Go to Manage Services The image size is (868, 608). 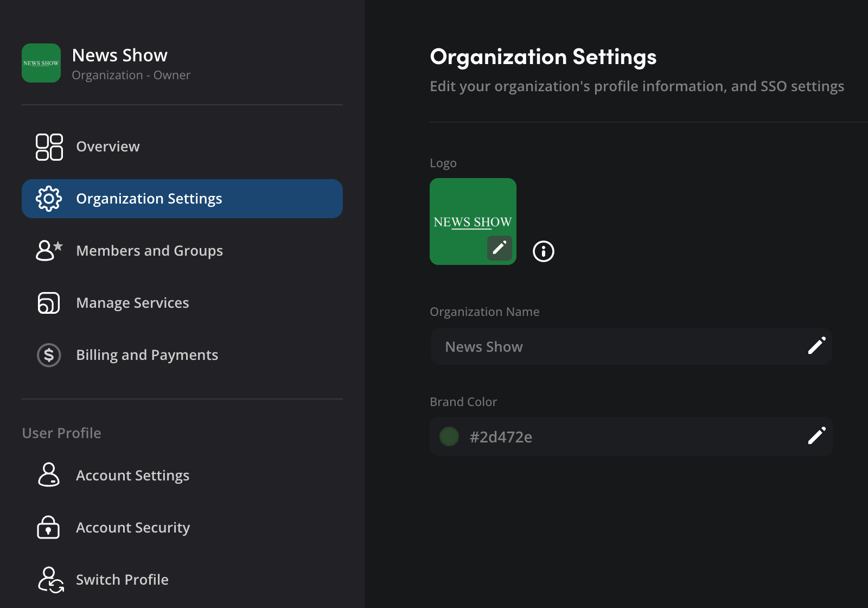pos(182,303)
